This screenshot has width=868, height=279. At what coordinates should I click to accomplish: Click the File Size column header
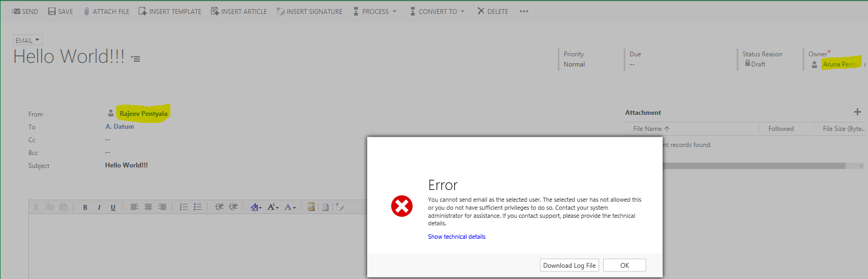click(843, 129)
